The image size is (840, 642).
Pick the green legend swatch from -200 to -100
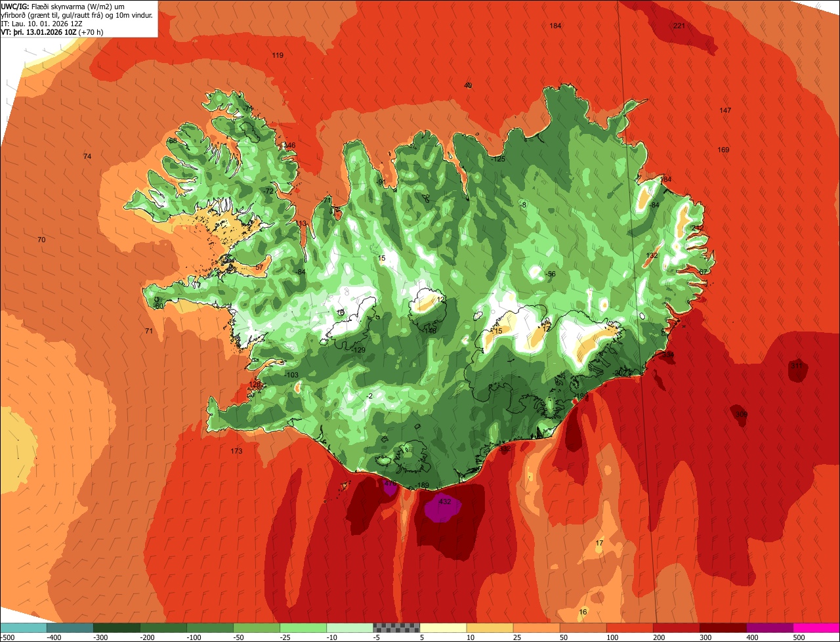[x=163, y=627]
